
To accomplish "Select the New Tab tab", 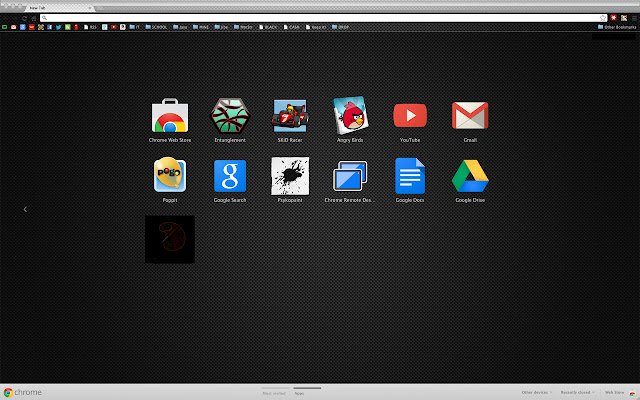I will (x=59, y=8).
